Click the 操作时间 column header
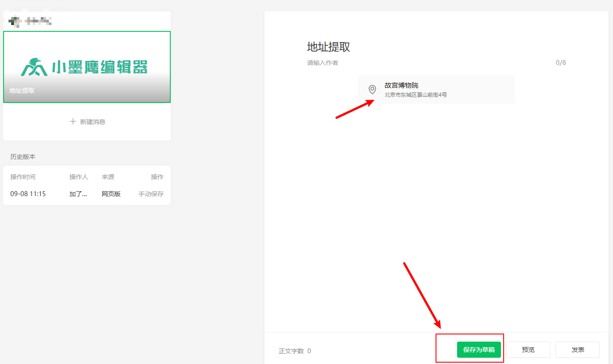613x364 pixels. click(22, 176)
